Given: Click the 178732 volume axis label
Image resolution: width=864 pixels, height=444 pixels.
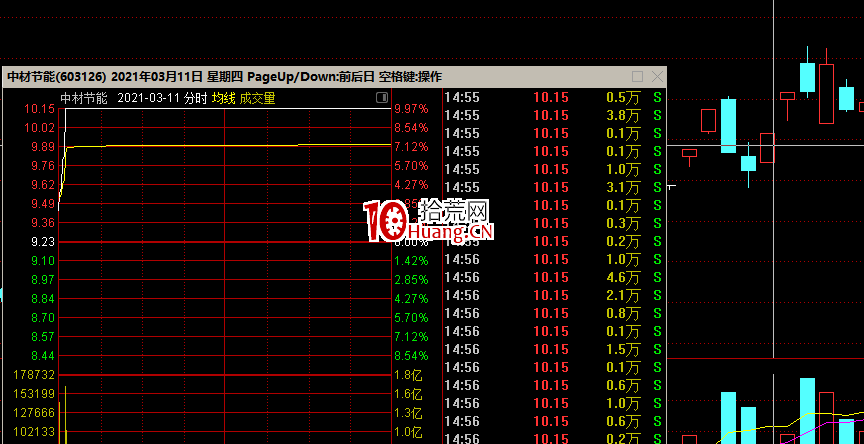Looking at the screenshot, I should click(34, 374).
